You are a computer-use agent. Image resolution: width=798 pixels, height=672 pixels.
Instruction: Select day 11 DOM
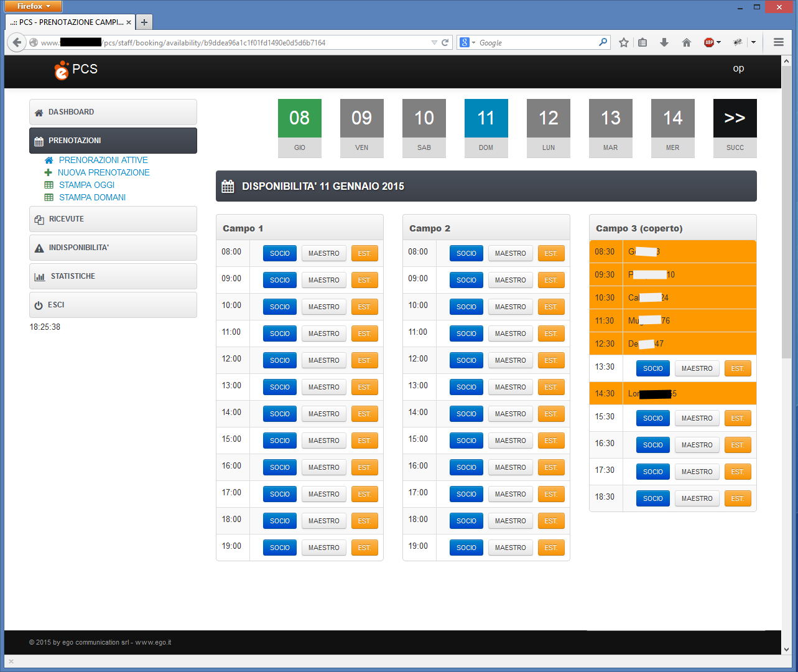coord(486,128)
